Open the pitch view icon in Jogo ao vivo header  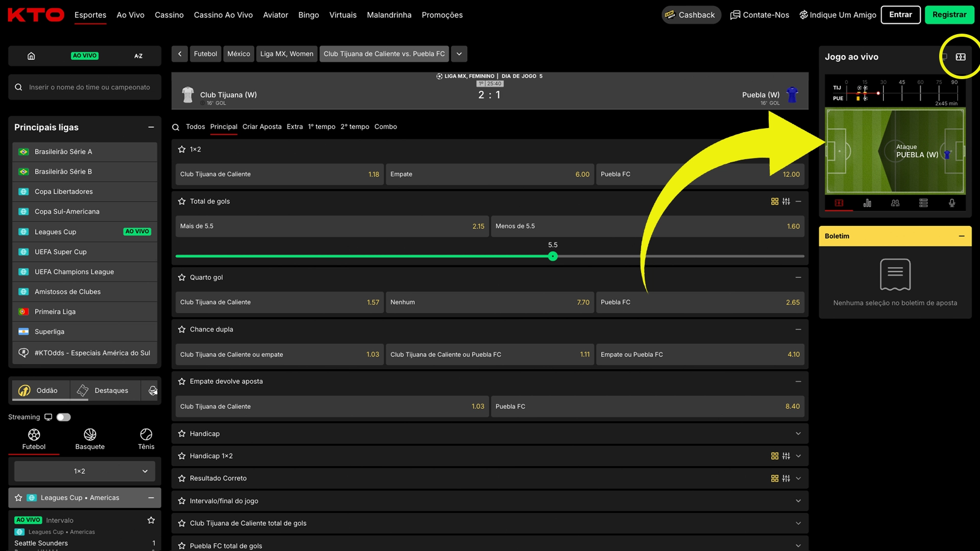961,57
